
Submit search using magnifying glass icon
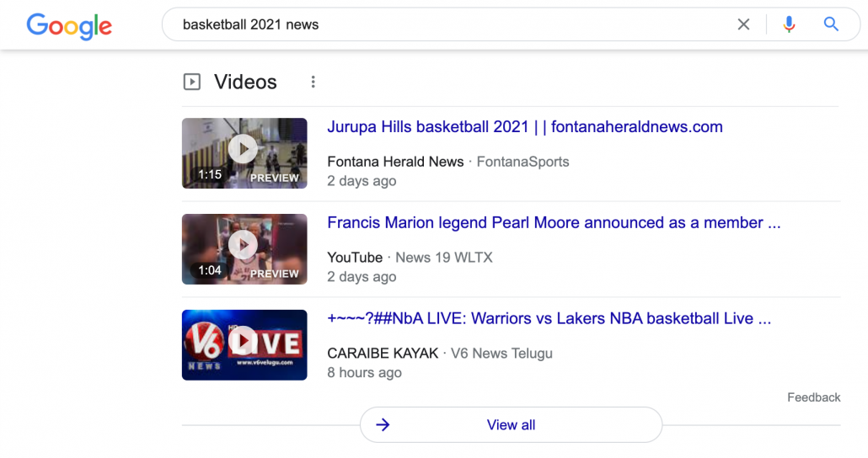point(831,24)
